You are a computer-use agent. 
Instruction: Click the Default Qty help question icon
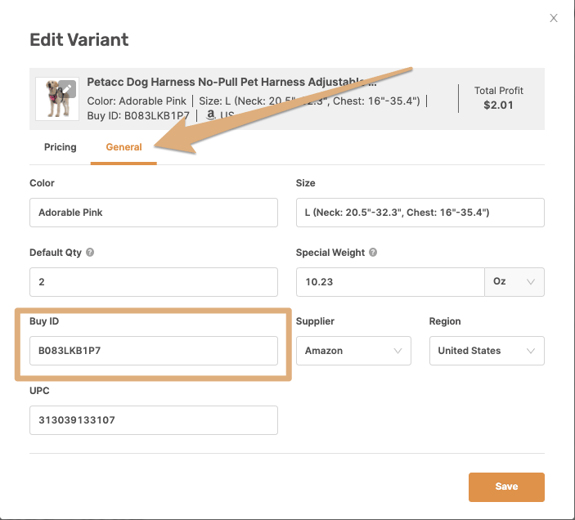click(x=90, y=252)
